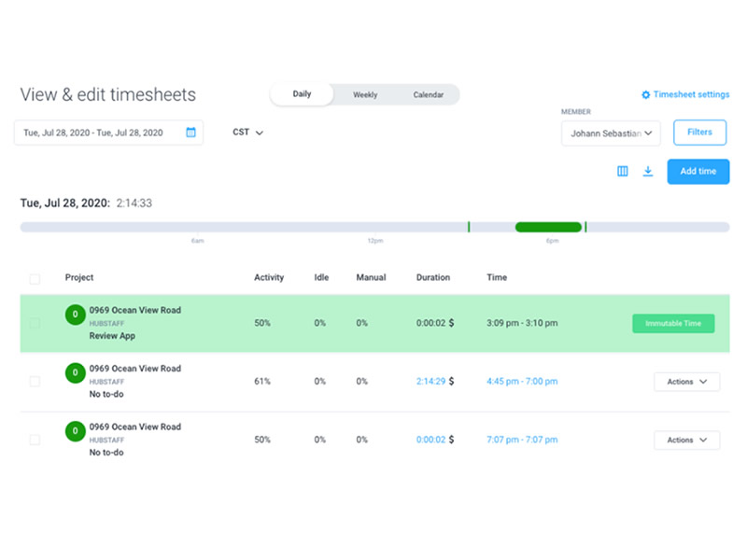
Task: Click the download timesheet icon
Action: 648,172
